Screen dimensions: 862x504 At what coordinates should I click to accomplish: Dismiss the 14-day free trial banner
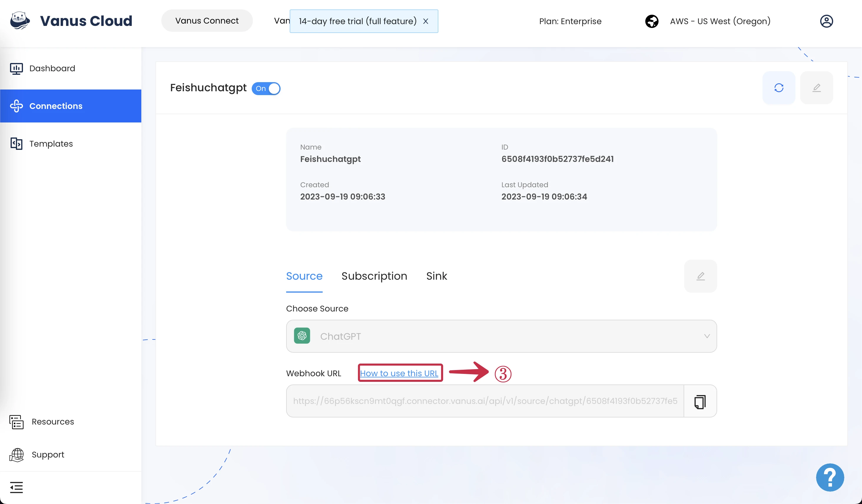pos(425,21)
